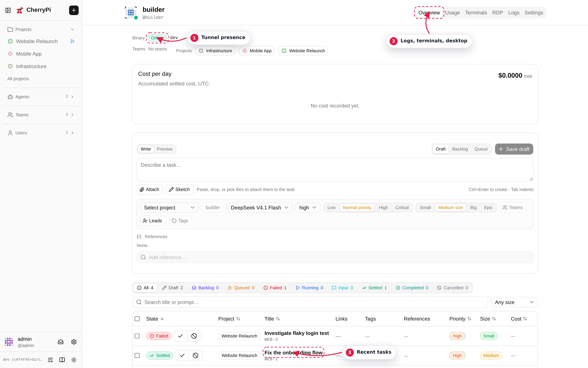Expand the Agents sidebar section

tap(41, 97)
